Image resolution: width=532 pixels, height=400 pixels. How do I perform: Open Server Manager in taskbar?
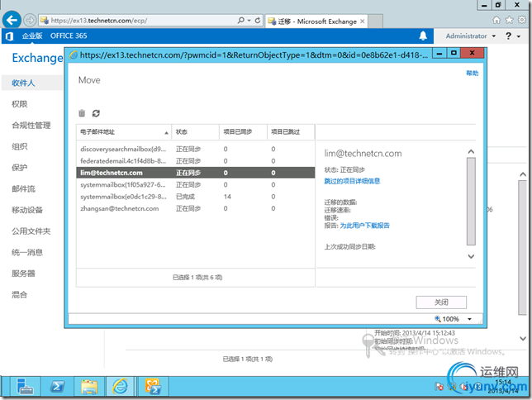coord(25,387)
